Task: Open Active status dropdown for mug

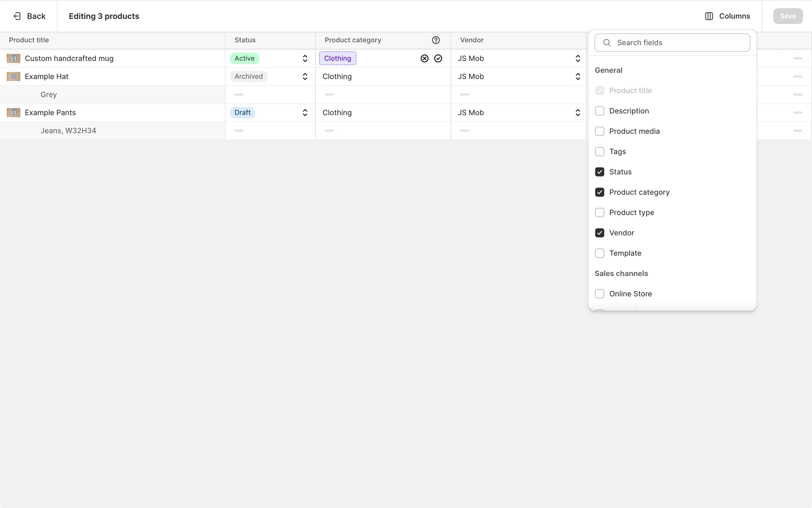Action: pyautogui.click(x=304, y=58)
